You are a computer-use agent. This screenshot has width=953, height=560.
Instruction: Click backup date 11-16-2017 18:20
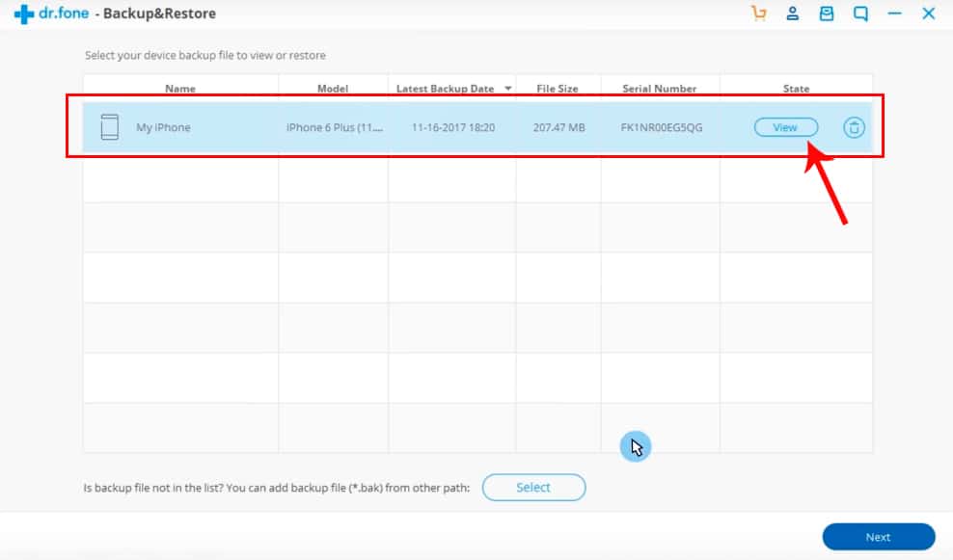(453, 127)
